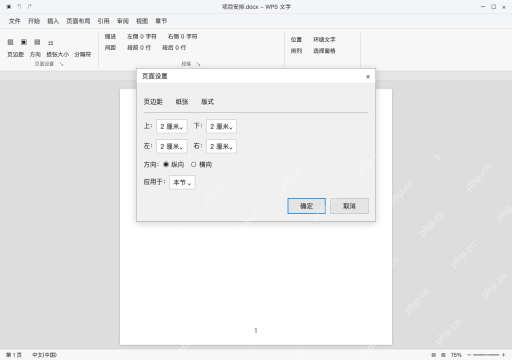512x360 pixels.
Task: Click the zoom in plus in status bar
Action: point(503,355)
